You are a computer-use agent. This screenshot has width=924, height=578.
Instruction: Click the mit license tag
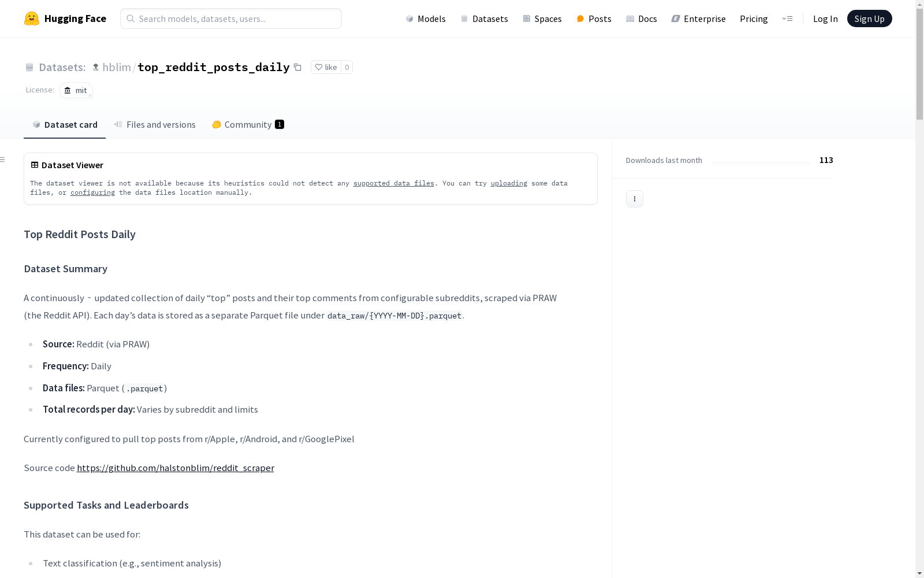point(76,90)
